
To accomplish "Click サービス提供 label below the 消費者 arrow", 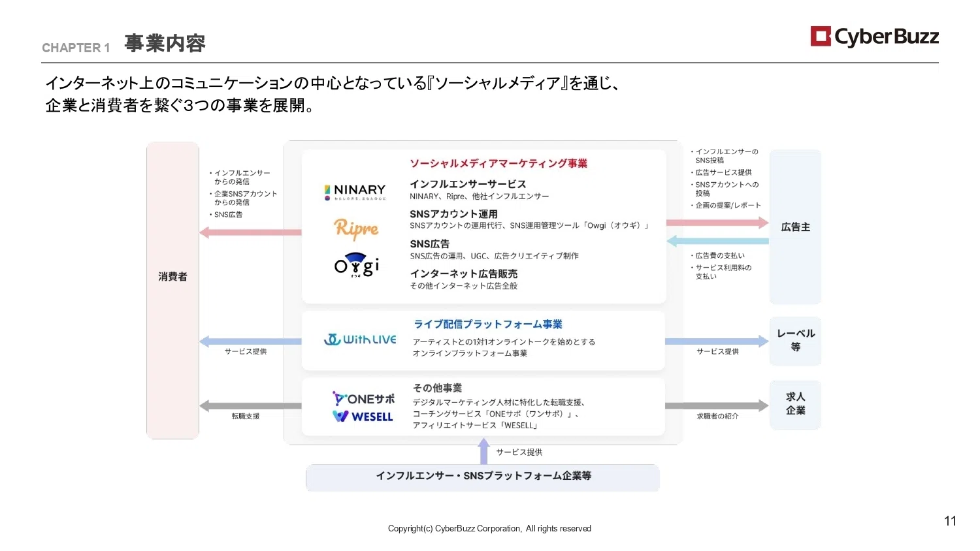I will click(x=246, y=351).
